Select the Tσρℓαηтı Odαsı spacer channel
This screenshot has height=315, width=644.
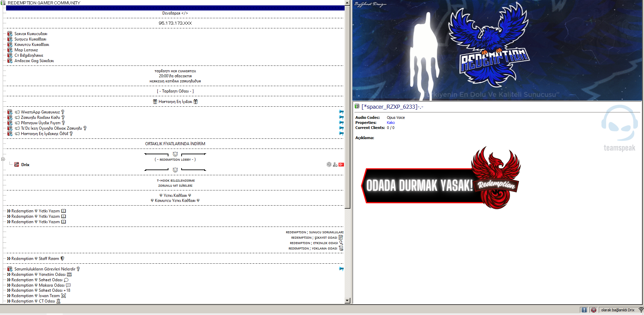click(175, 91)
